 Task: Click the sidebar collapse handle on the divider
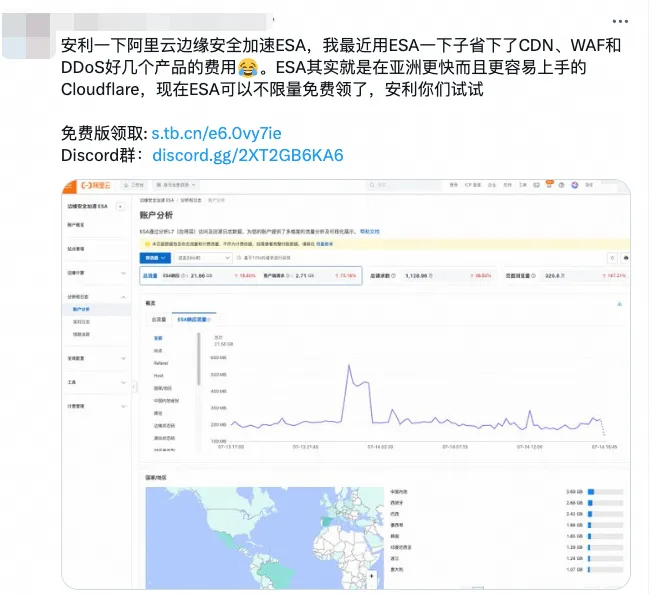tap(134, 387)
